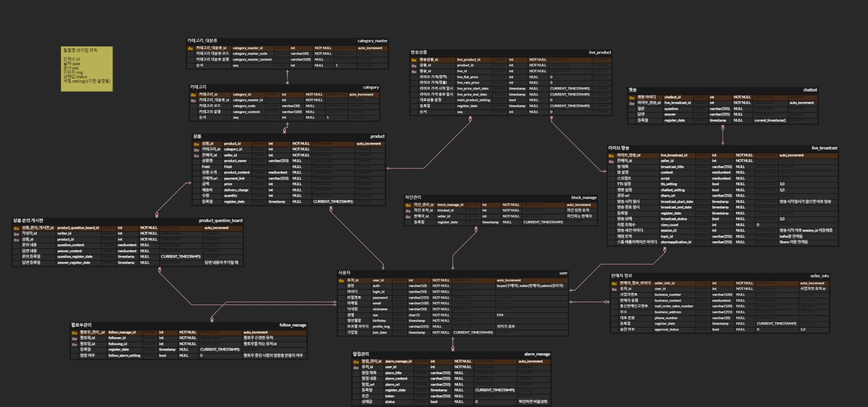This screenshot has height=407, width=868.
Task: Click foreign key icon for following_id in follow_manage
Action: (x=75, y=344)
